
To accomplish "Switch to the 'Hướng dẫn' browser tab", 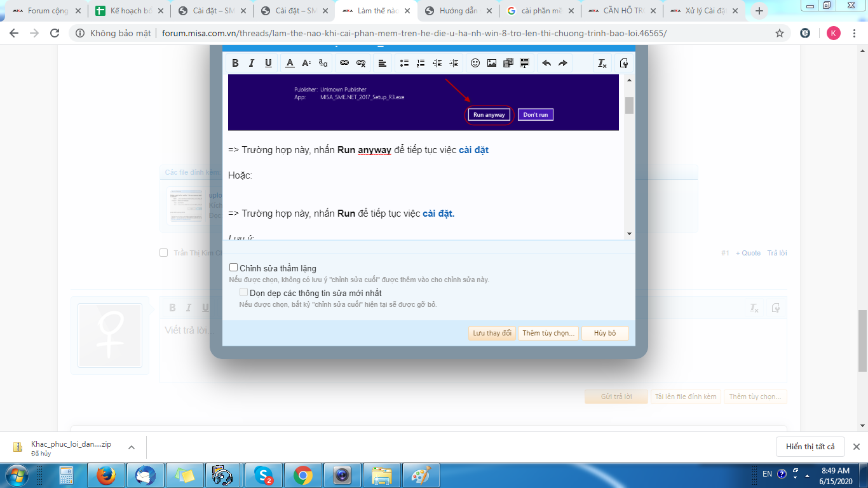I will pos(458,11).
